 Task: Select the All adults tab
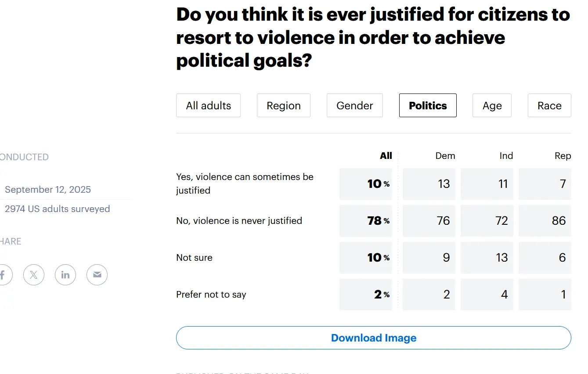pyautogui.click(x=208, y=105)
